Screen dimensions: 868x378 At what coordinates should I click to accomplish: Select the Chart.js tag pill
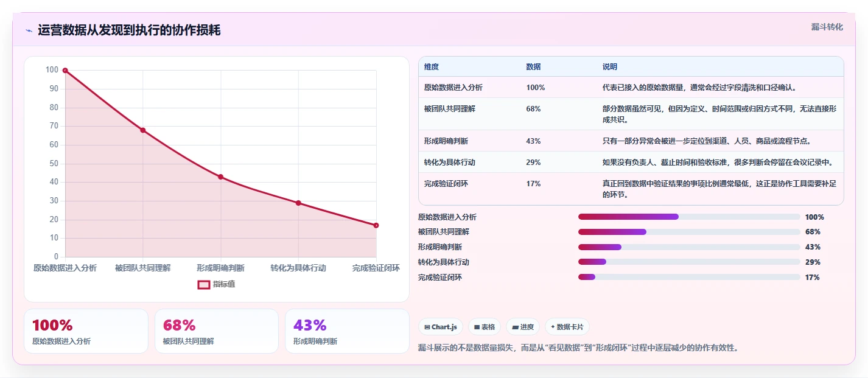coord(440,327)
